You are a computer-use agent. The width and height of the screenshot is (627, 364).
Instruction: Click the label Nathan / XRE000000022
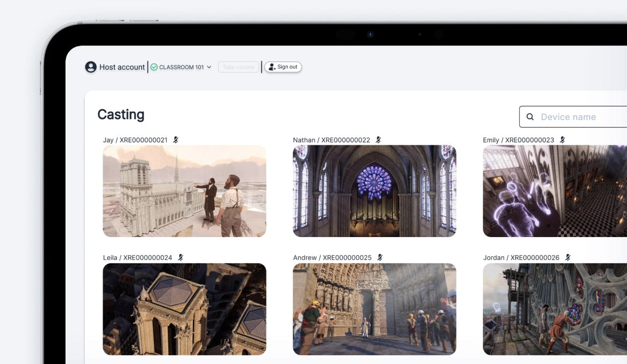[331, 140]
